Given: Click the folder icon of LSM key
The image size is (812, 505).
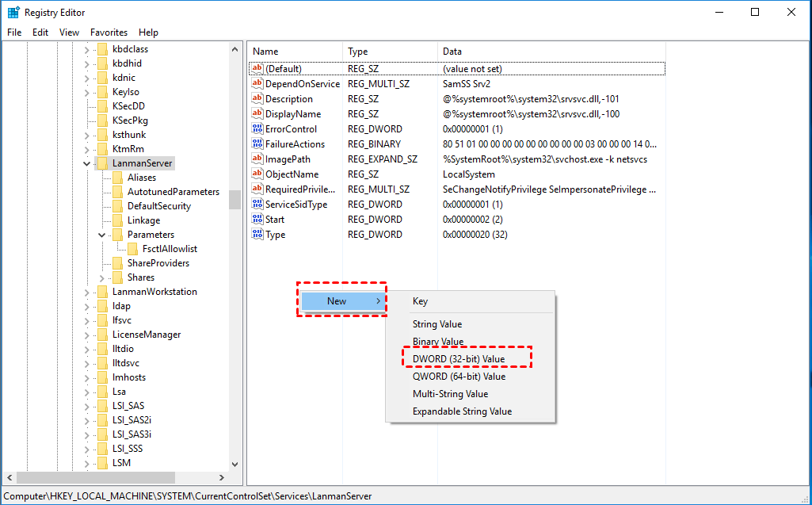Looking at the screenshot, I should (x=102, y=463).
